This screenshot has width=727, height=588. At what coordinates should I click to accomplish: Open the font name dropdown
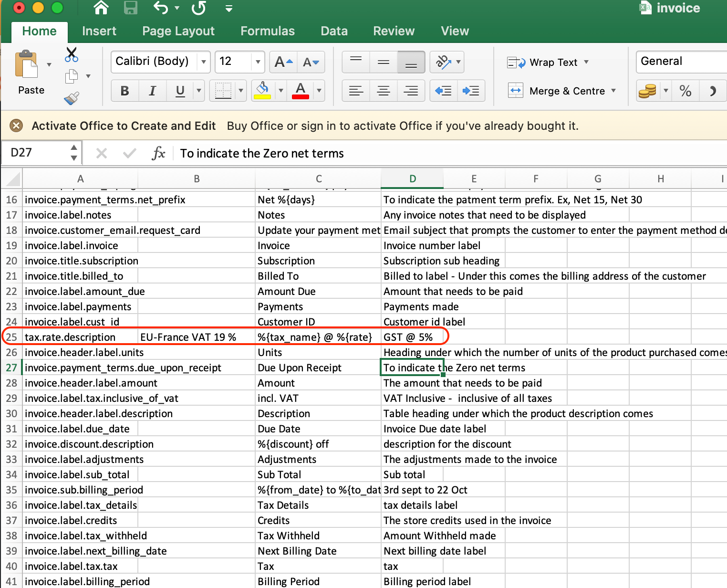pos(204,62)
